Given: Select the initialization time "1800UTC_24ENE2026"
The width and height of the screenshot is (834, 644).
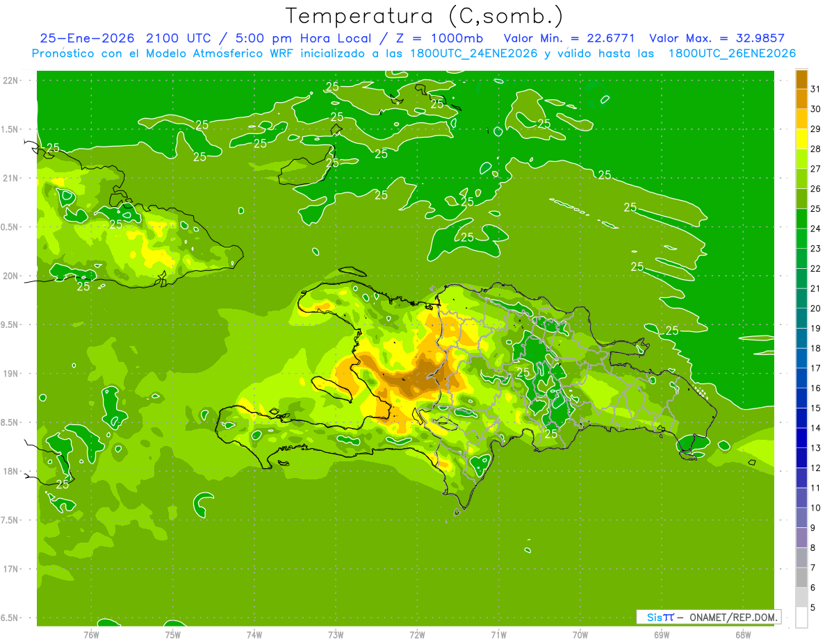Looking at the screenshot, I should click(474, 53).
